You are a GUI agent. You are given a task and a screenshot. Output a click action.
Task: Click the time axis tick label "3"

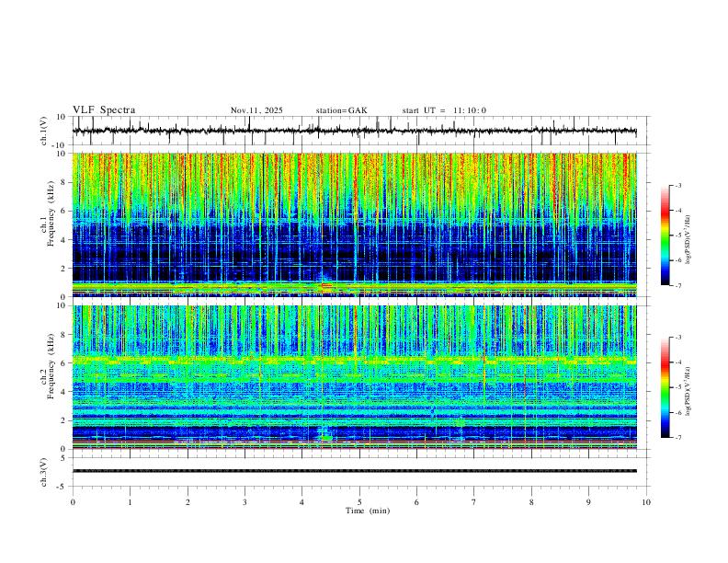click(x=245, y=502)
